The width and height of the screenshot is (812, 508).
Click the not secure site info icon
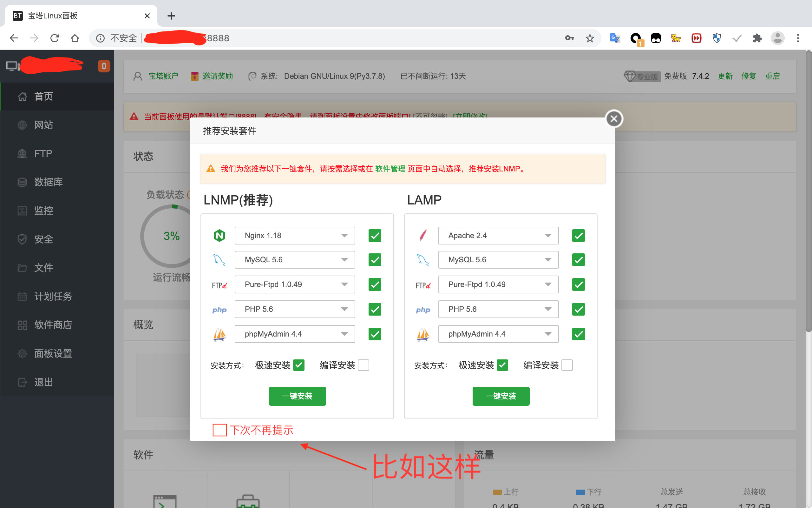[100, 38]
